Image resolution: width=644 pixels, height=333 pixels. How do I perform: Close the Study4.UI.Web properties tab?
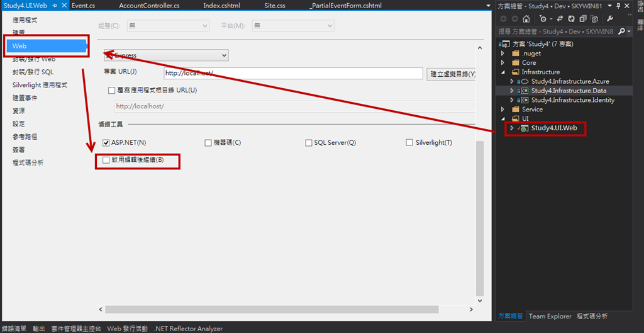(x=64, y=5)
